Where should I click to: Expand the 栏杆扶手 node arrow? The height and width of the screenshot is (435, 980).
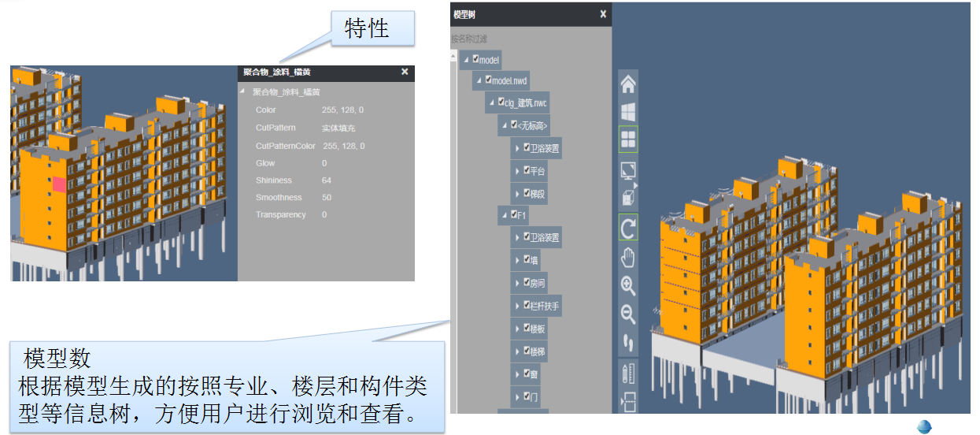517,306
